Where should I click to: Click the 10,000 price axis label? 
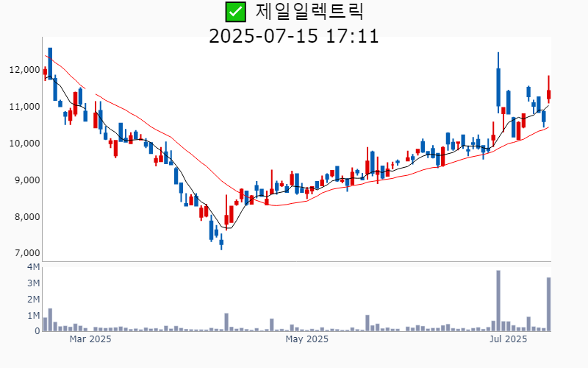tap(25, 144)
